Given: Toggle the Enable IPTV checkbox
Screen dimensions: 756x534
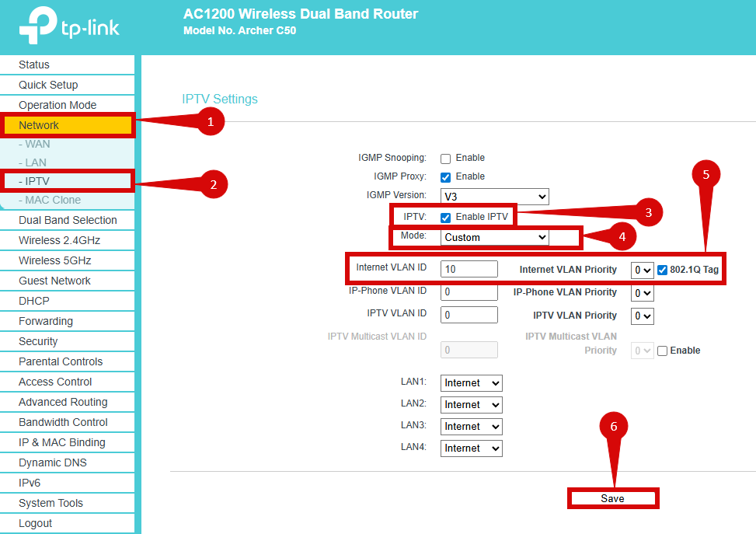Looking at the screenshot, I should tap(446, 218).
